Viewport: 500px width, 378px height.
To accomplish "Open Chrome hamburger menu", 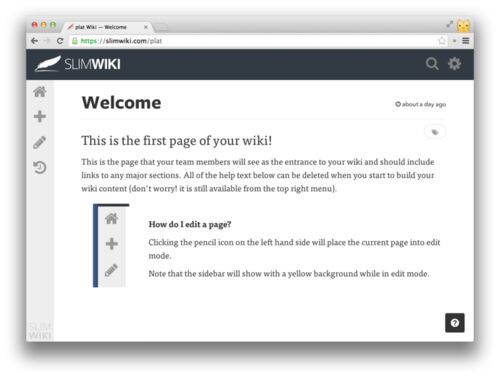I will point(466,41).
